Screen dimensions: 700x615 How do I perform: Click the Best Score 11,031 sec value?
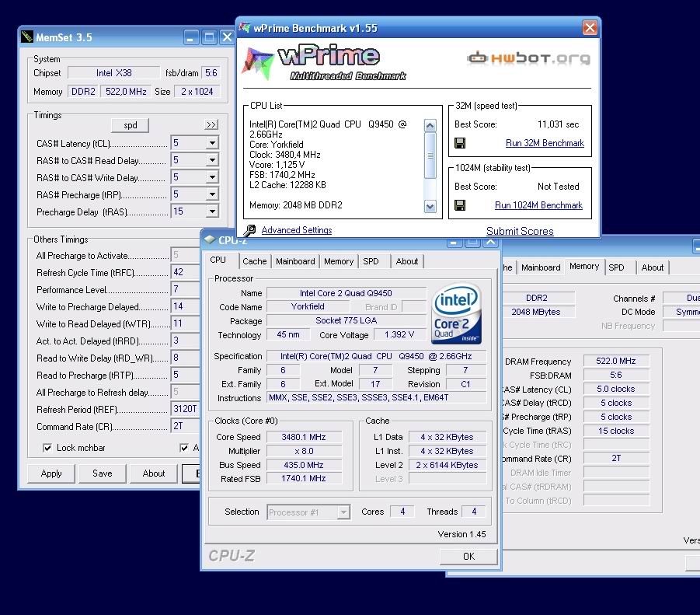click(x=558, y=124)
